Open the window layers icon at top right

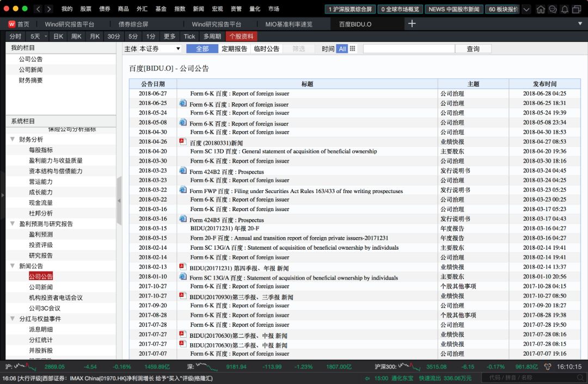pyautogui.click(x=577, y=9)
